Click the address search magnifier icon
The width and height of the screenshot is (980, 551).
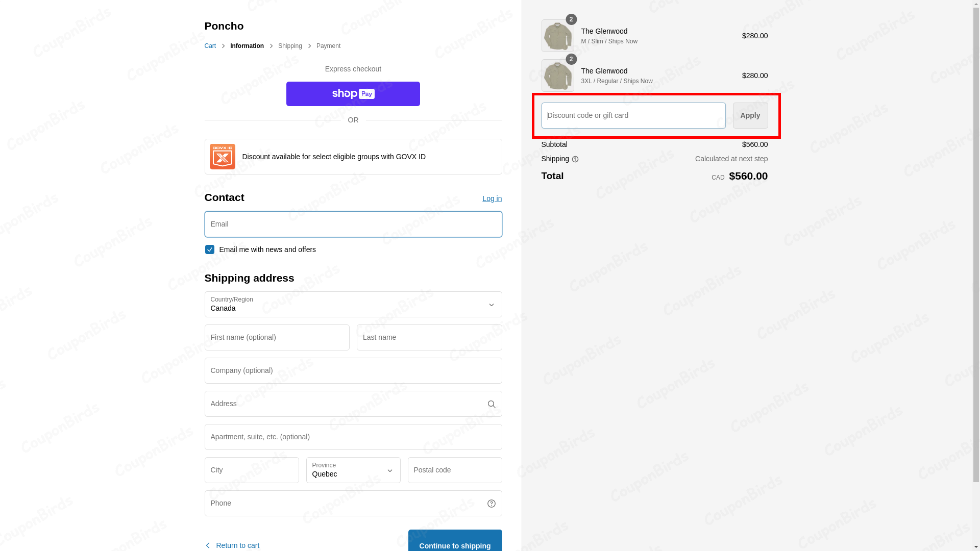492,405
